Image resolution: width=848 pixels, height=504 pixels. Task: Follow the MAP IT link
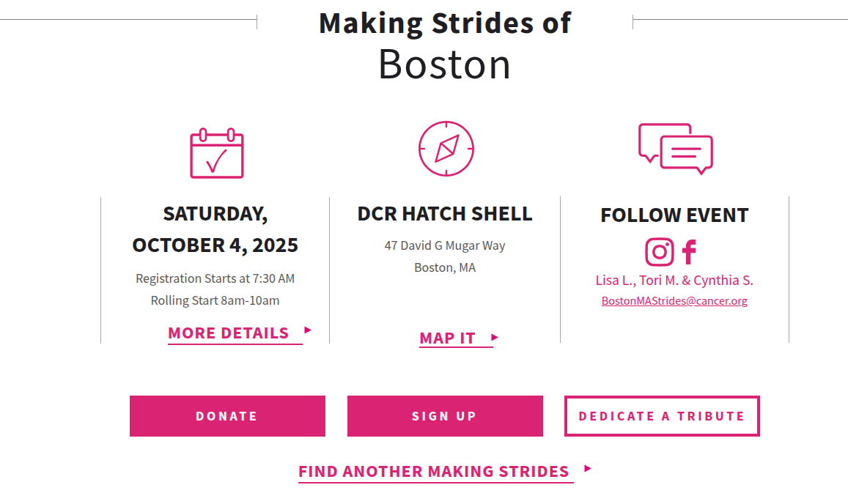(448, 338)
